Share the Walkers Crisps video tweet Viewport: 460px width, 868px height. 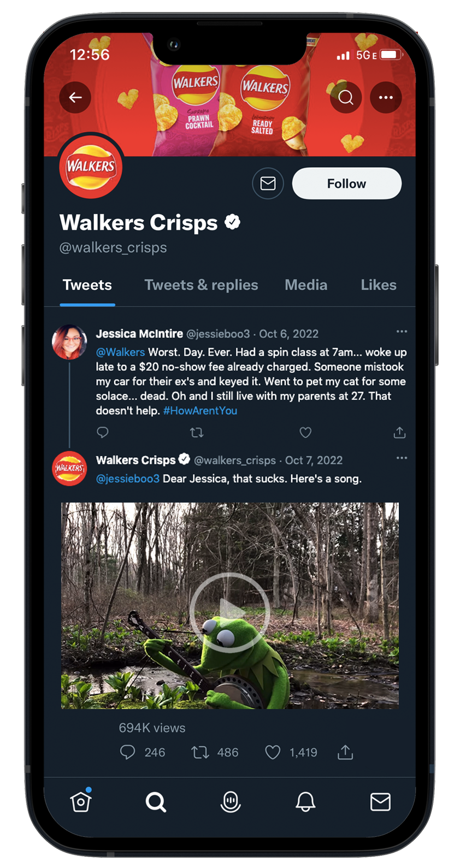pos(345,753)
